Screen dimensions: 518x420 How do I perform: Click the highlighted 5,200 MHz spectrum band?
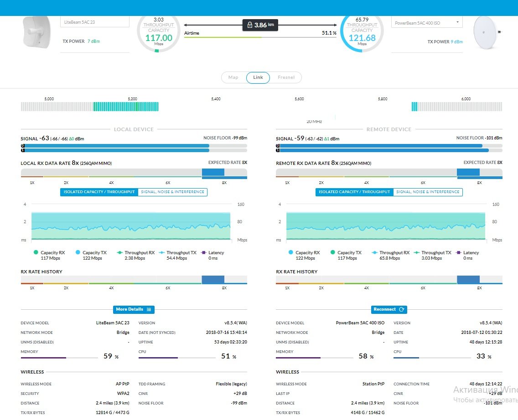click(x=126, y=107)
